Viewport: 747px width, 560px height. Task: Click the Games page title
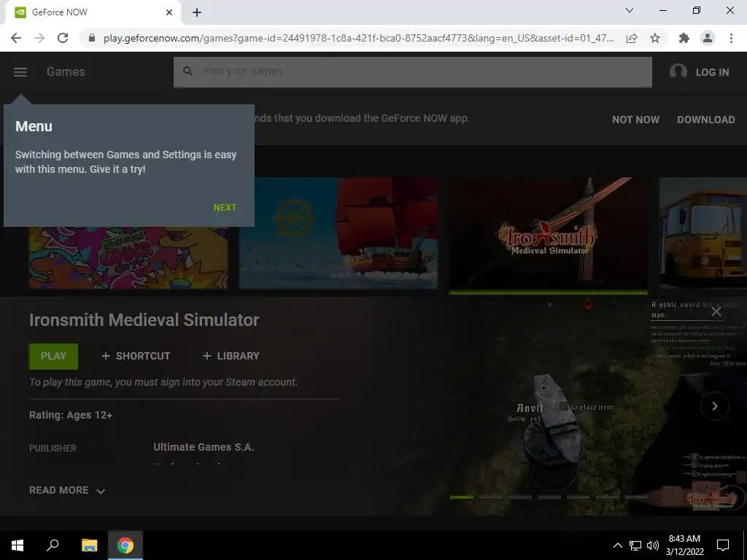tap(66, 72)
